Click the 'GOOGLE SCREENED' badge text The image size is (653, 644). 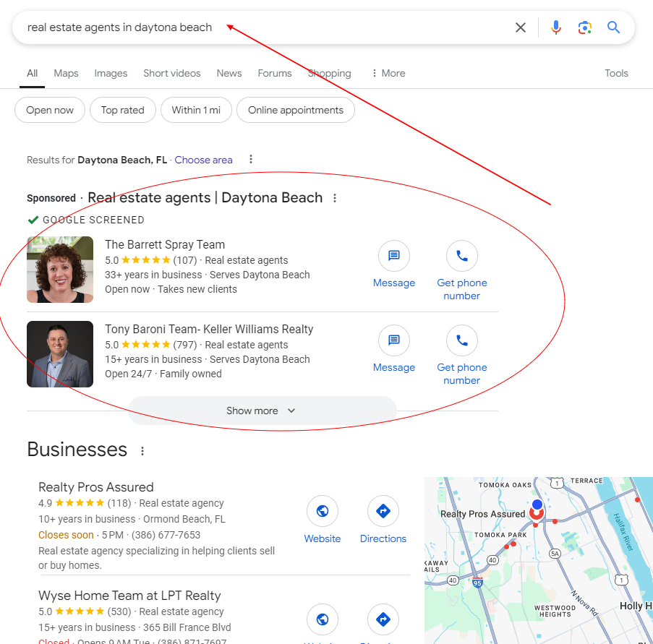click(x=94, y=220)
